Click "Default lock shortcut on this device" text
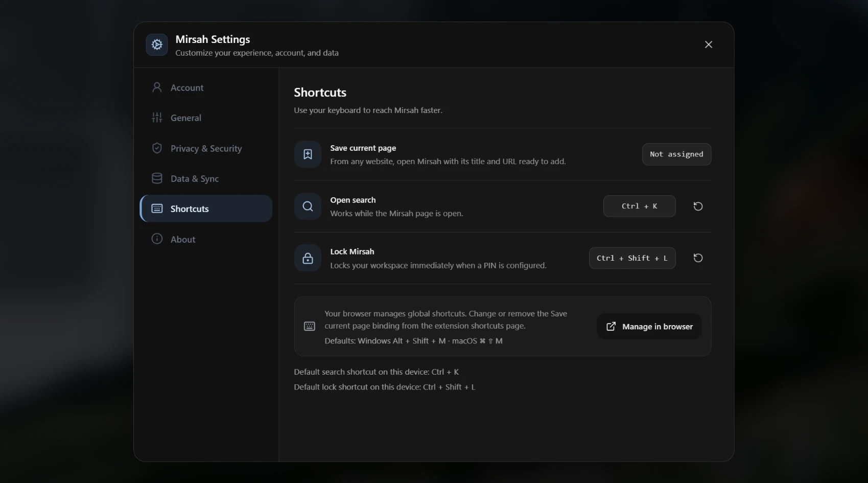The width and height of the screenshot is (868, 483). click(x=384, y=387)
